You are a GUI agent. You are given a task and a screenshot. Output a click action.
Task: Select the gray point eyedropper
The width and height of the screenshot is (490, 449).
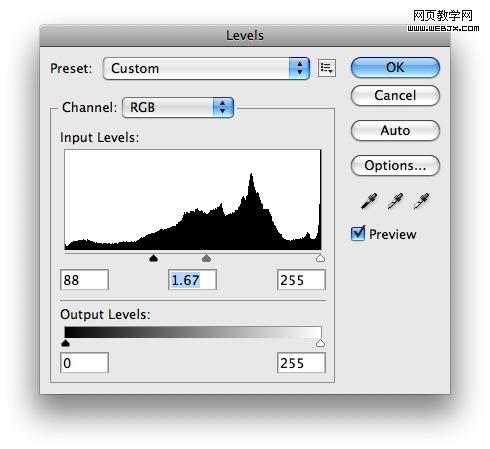[x=395, y=201]
